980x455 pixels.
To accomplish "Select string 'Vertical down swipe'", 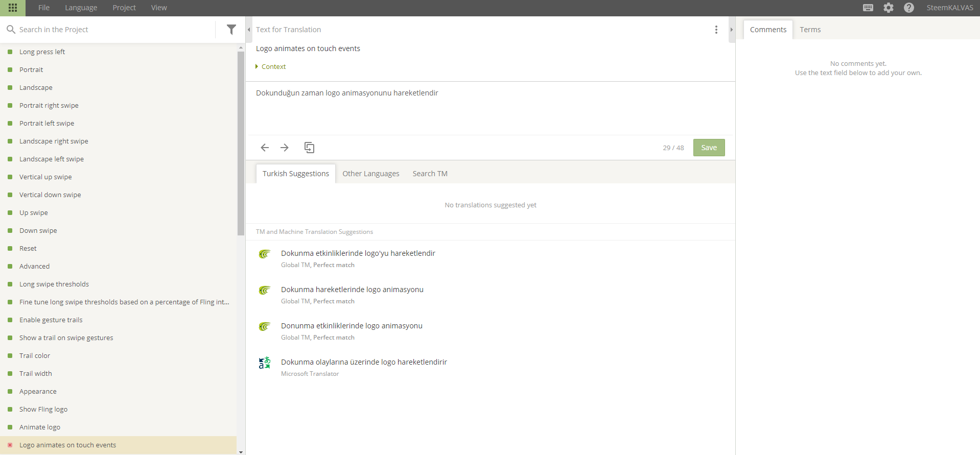I will coord(118,195).
